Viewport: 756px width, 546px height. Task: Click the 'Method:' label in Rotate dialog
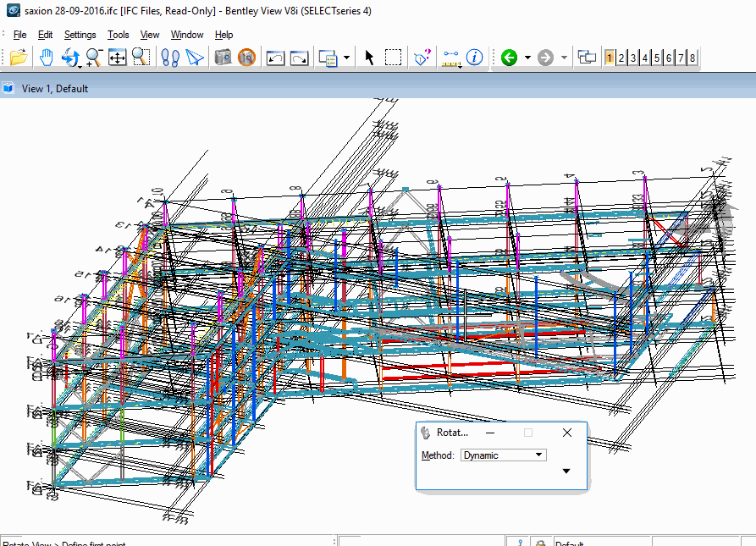(x=438, y=455)
